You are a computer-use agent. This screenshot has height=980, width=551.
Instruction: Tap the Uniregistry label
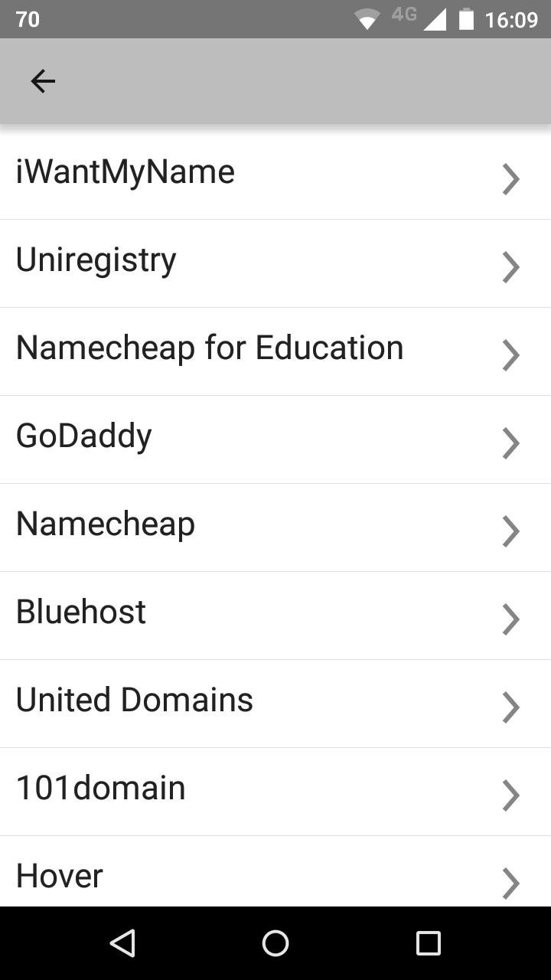96,260
